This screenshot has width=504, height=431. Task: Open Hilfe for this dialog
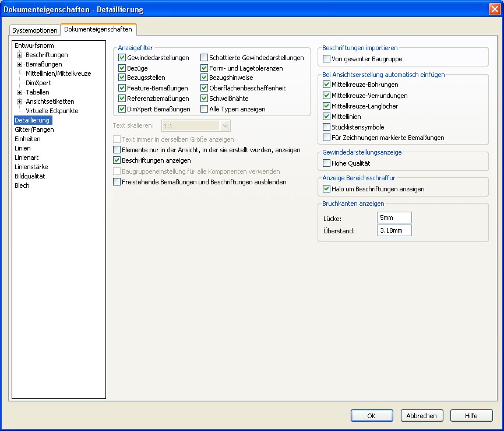[471, 416]
